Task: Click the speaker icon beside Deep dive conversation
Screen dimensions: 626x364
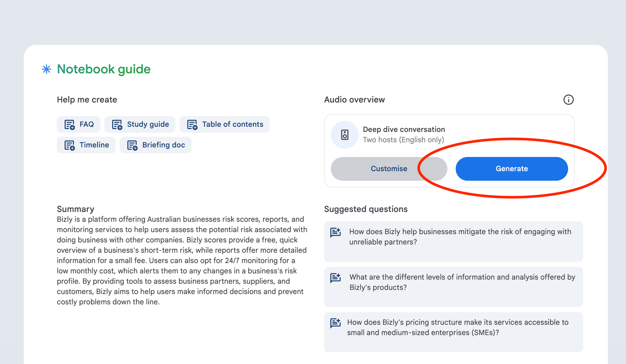Action: [x=345, y=135]
